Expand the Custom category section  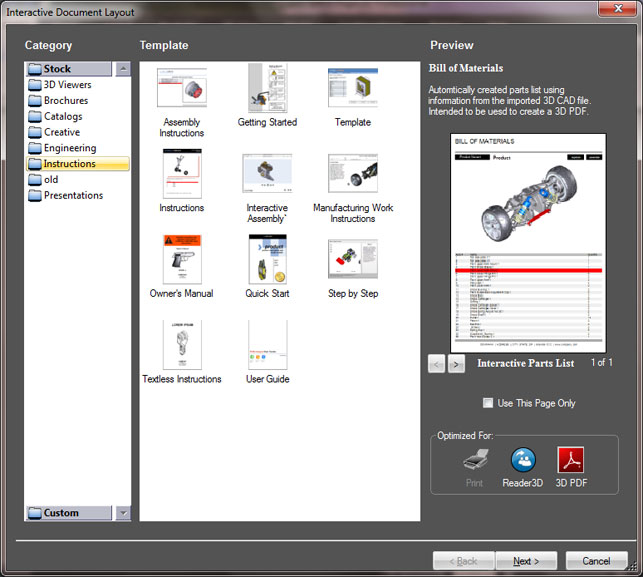click(x=123, y=513)
